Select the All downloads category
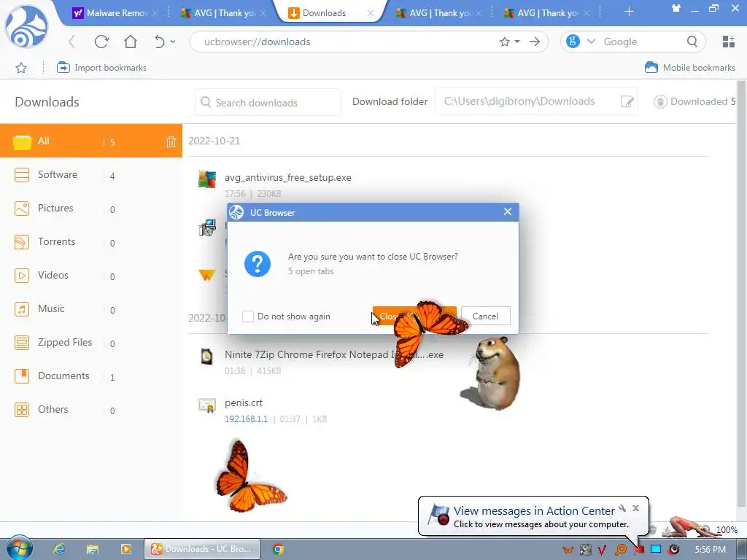The height and width of the screenshot is (560, 747). (91, 141)
